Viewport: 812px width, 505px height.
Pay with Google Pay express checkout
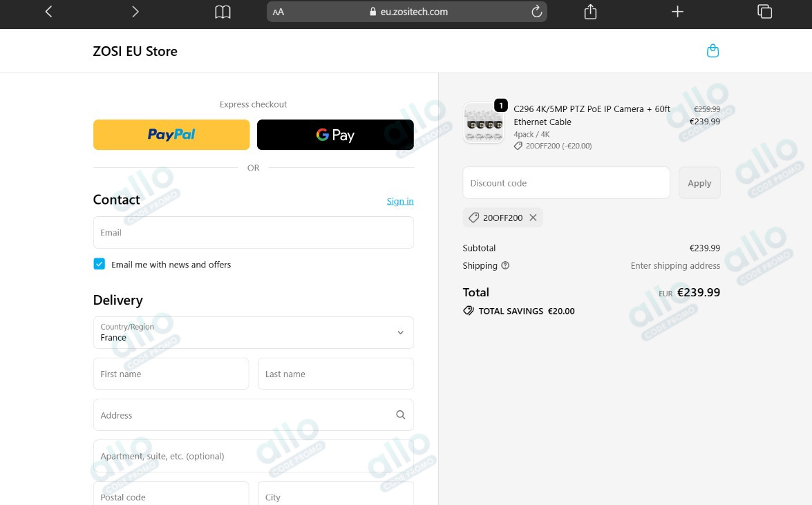pos(335,135)
